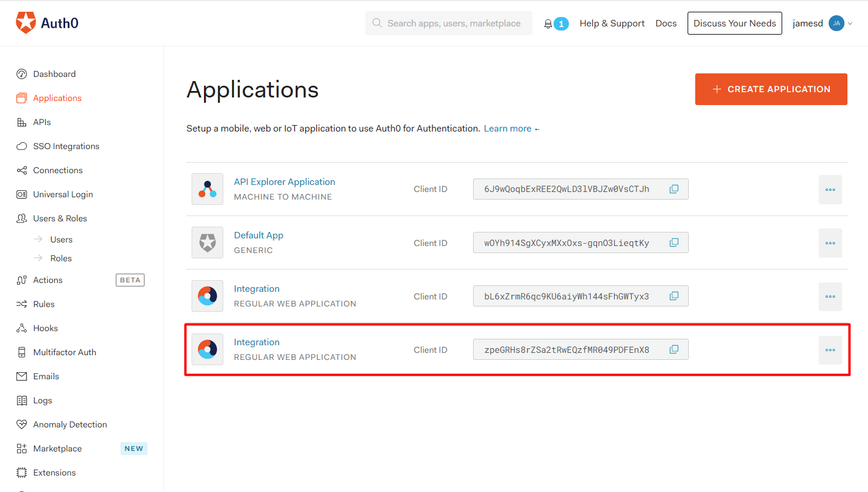Click the Universal Login icon
Viewport: 868px width, 492px height.
click(22, 194)
